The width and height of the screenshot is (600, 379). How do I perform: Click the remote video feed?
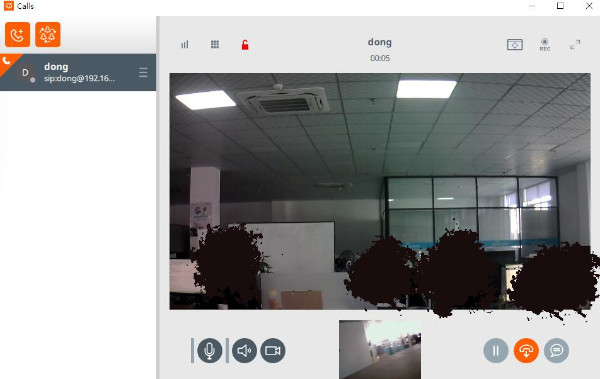coord(380,191)
